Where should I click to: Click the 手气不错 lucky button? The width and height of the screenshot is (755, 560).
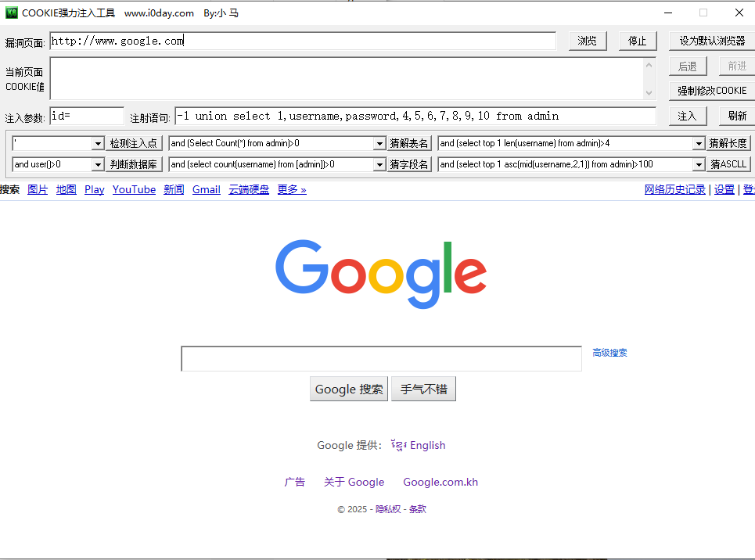pos(424,389)
